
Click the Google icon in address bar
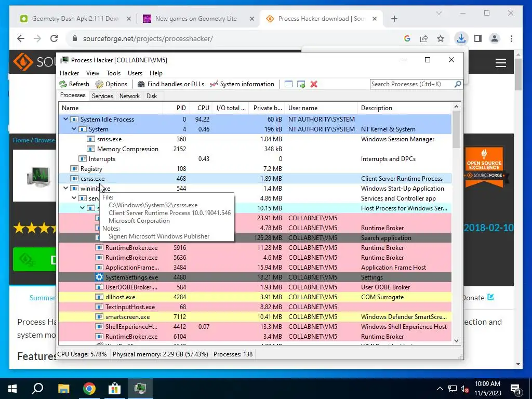[407, 38]
